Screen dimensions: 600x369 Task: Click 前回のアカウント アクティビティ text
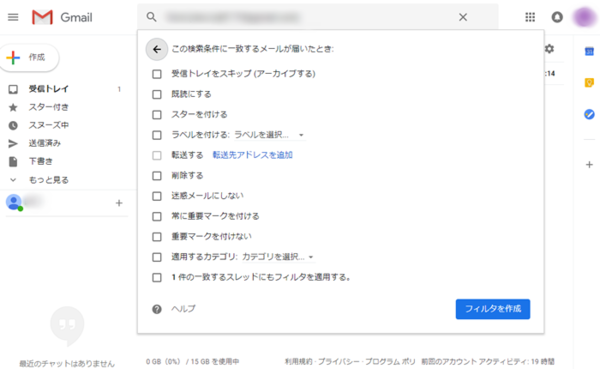[x=488, y=361]
